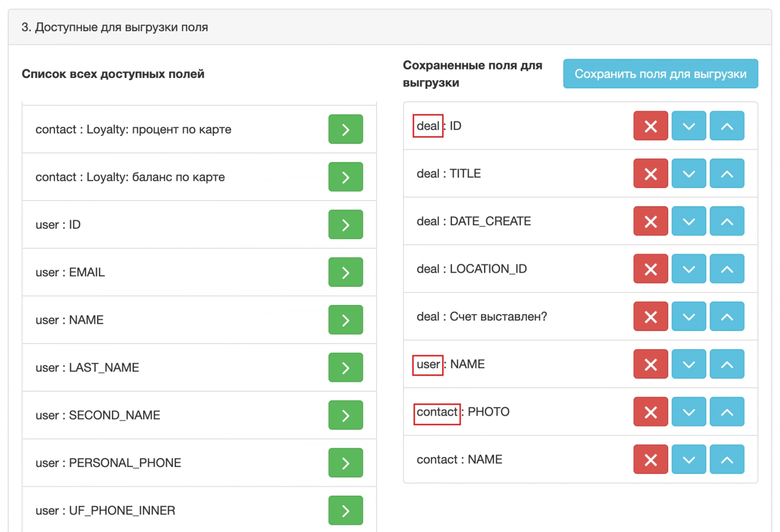Select the 'contact : Loyalty: баланс по карте' row text
This screenshot has width=780, height=532.
130,177
